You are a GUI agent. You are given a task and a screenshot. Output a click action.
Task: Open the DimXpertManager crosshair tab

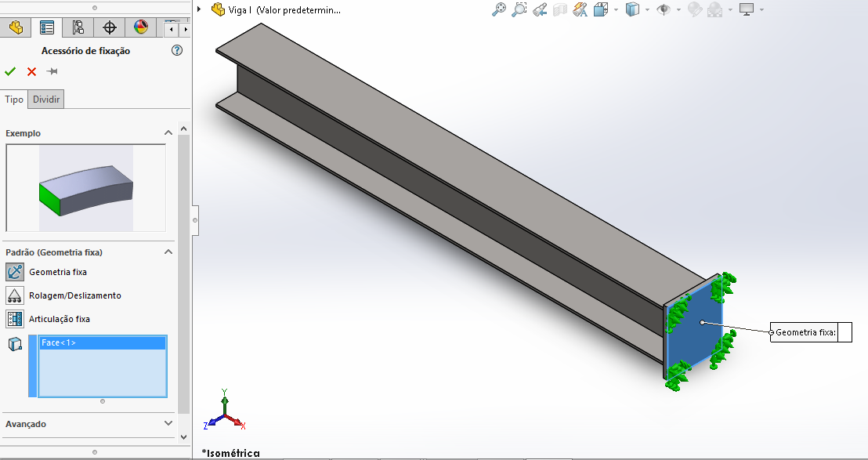(110, 27)
